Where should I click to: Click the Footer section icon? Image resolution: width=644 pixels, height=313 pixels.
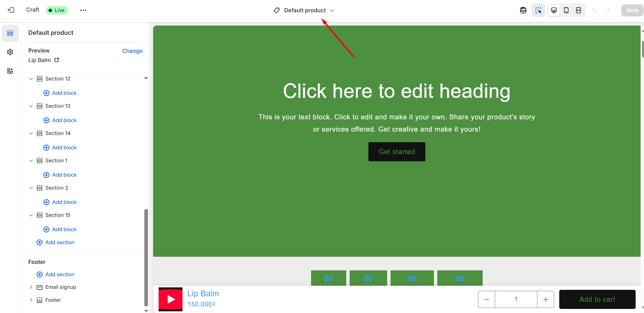click(x=40, y=300)
